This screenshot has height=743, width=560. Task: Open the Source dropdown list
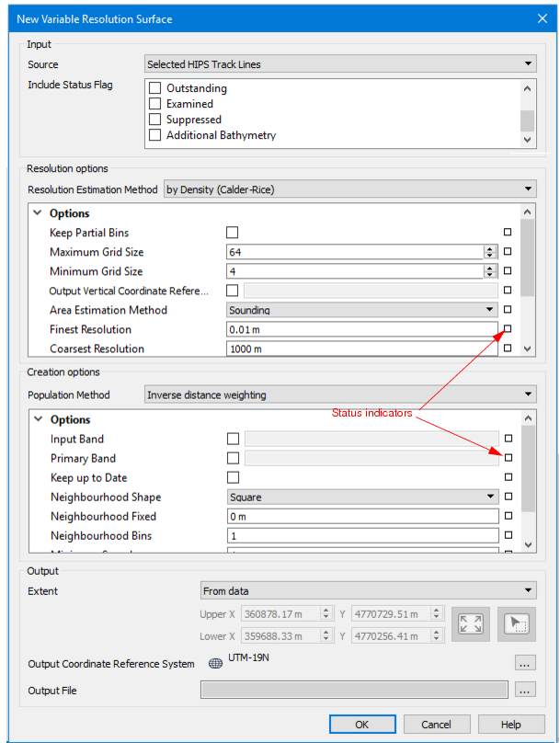[340, 64]
